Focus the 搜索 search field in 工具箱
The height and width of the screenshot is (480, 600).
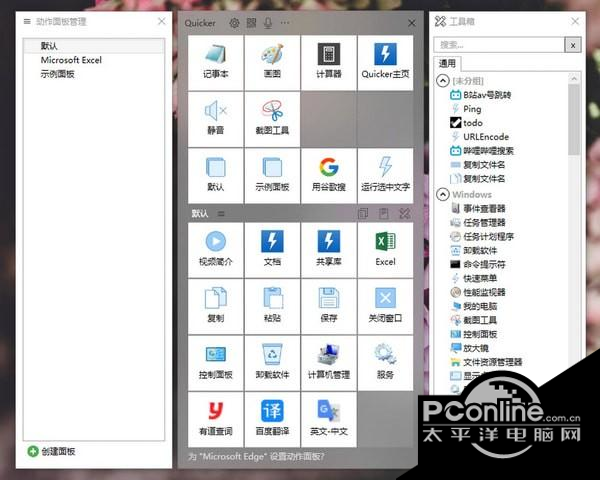point(499,45)
